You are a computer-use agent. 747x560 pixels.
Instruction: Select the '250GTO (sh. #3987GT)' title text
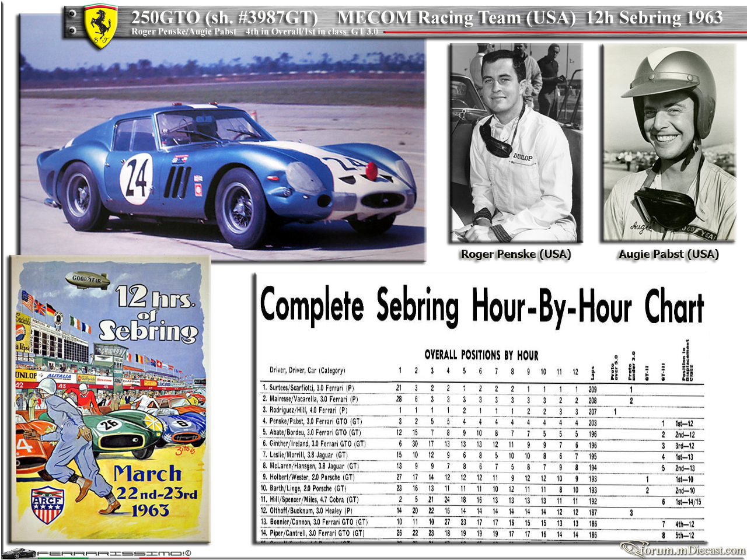point(225,17)
